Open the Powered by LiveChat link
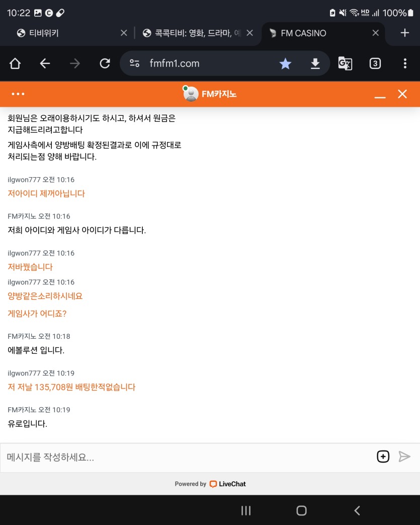 point(210,484)
